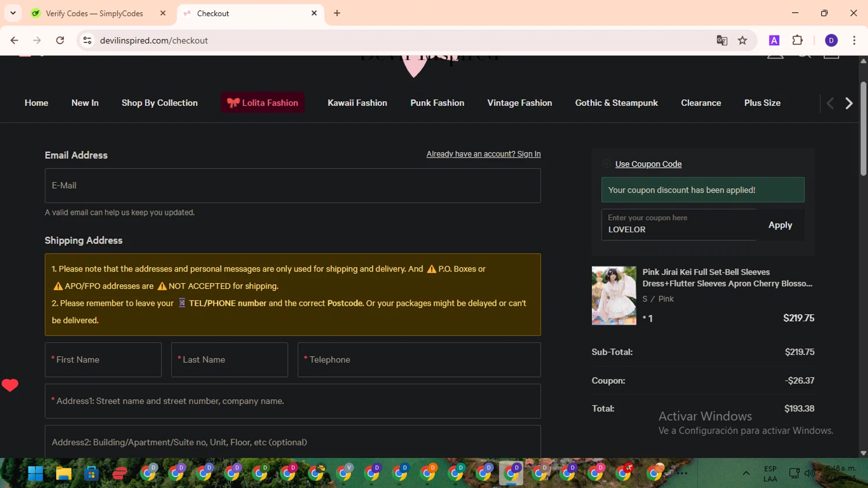868x488 pixels.
Task: Reload the checkout page
Action: 60,41
